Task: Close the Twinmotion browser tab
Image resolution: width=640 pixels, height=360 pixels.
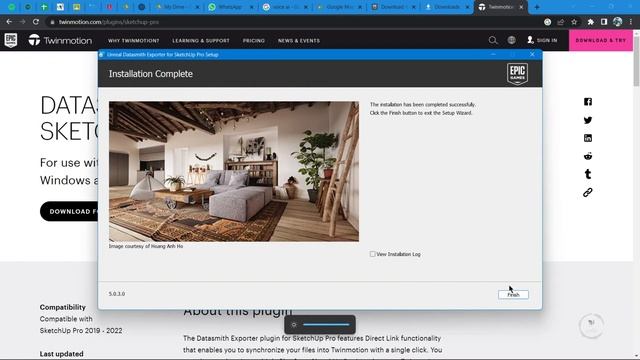Action: coord(521,7)
